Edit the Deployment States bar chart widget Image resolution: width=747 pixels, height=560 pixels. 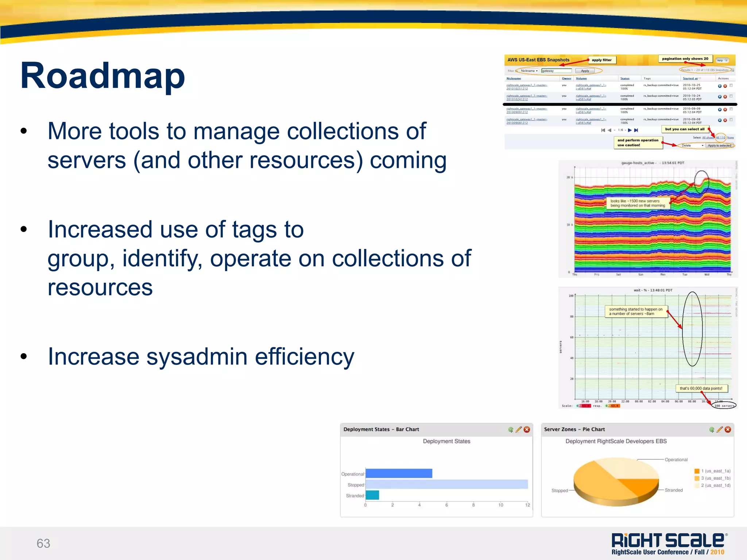(519, 429)
